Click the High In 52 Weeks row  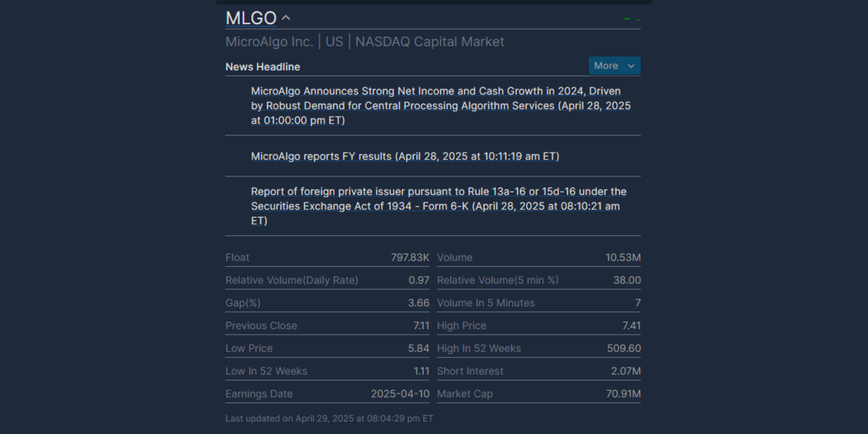click(x=539, y=348)
